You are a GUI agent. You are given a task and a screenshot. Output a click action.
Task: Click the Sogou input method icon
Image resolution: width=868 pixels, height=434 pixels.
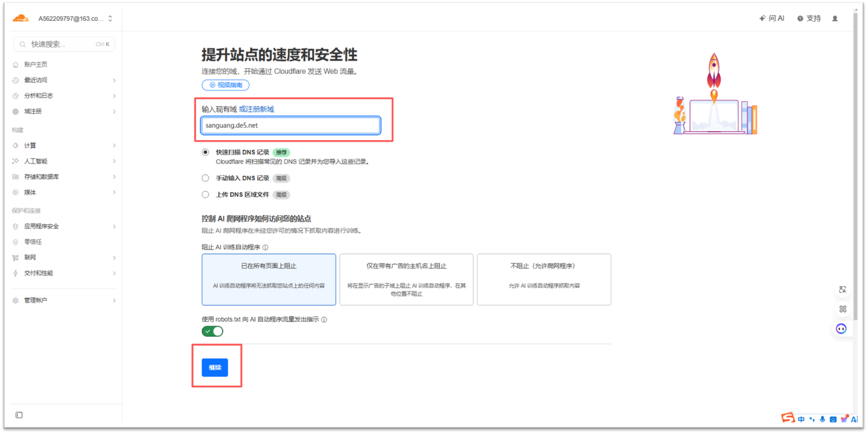click(x=788, y=418)
